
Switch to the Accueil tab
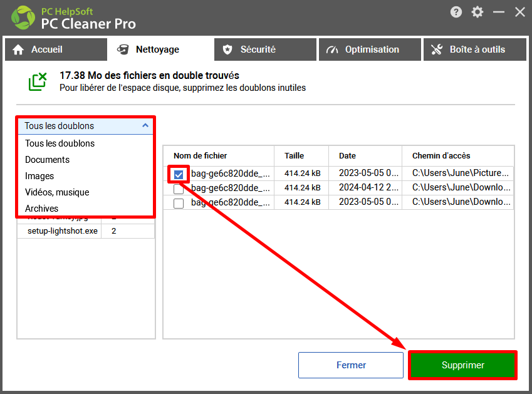pyautogui.click(x=56, y=49)
